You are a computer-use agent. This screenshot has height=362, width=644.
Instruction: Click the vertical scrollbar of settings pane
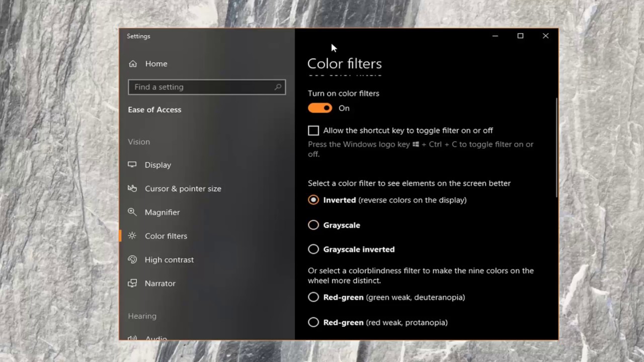(556, 147)
